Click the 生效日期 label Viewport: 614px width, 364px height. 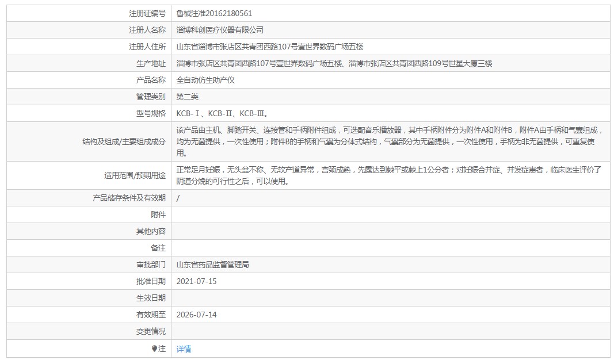tap(151, 298)
